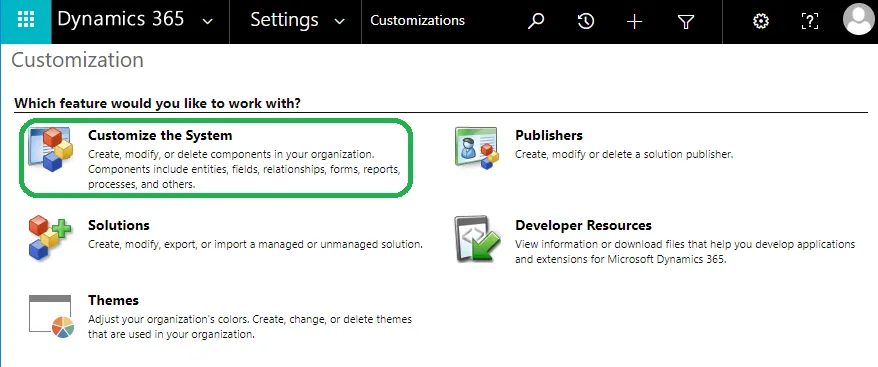Expand the Settings dropdown chevron

(339, 22)
